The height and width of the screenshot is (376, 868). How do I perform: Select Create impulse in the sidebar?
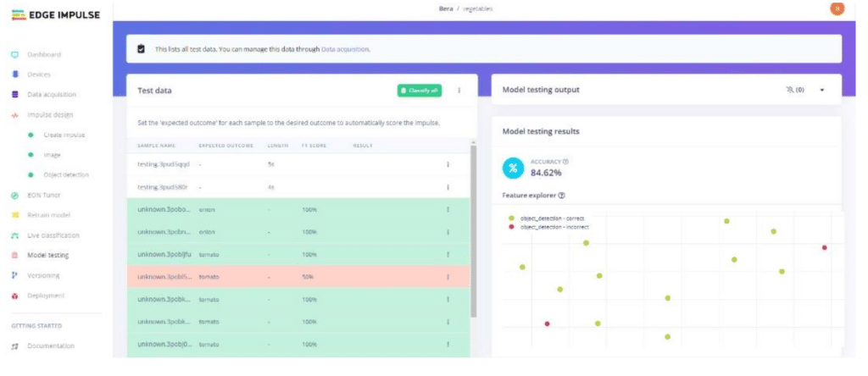coord(64,135)
